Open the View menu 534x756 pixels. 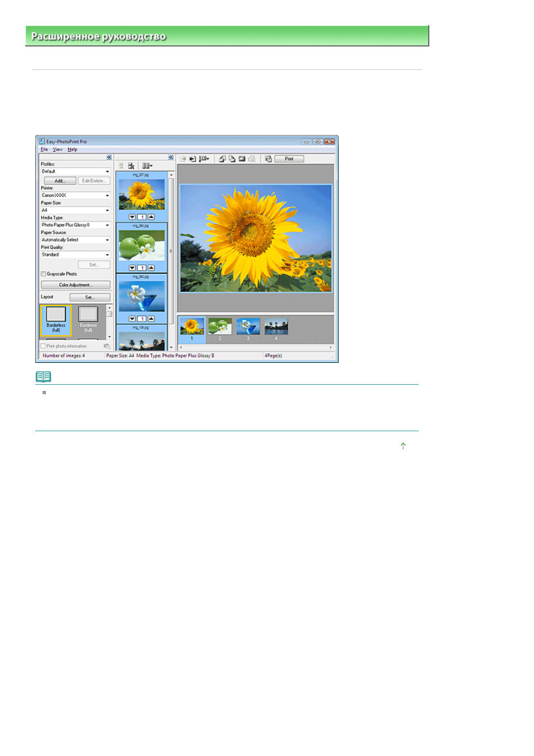tap(58, 150)
